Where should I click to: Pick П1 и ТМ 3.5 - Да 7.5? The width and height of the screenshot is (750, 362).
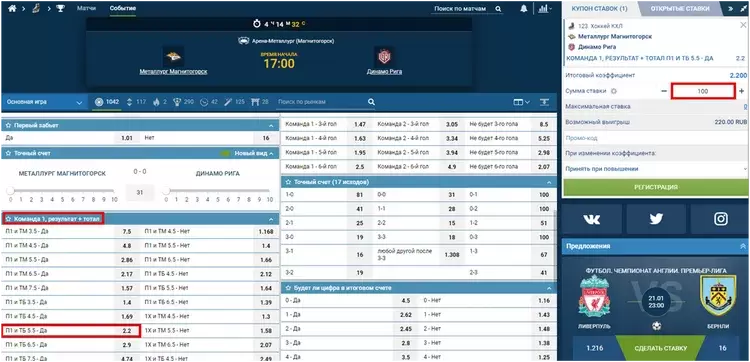(x=127, y=231)
